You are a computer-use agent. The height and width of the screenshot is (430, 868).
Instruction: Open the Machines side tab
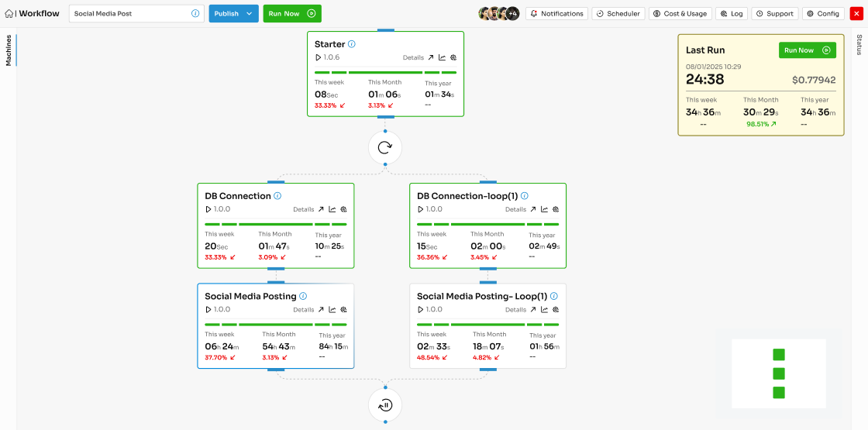tap(9, 50)
